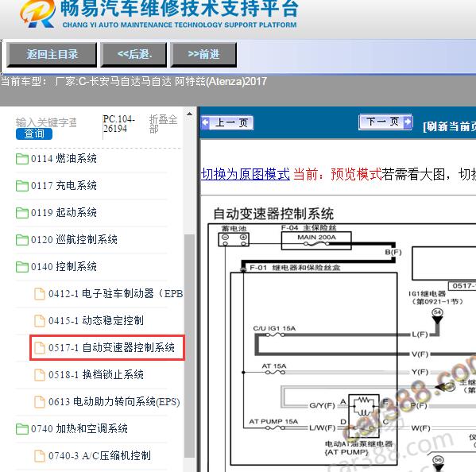Image resolution: width=476 pixels, height=472 pixels.
Task: Select 0517-1 自动变速器控制系统 document
Action: (x=111, y=347)
